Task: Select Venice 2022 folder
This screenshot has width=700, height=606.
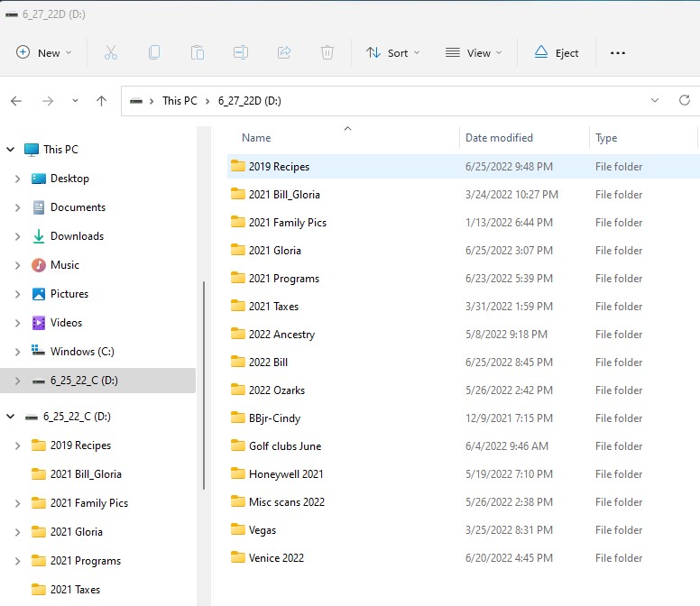Action: [276, 558]
